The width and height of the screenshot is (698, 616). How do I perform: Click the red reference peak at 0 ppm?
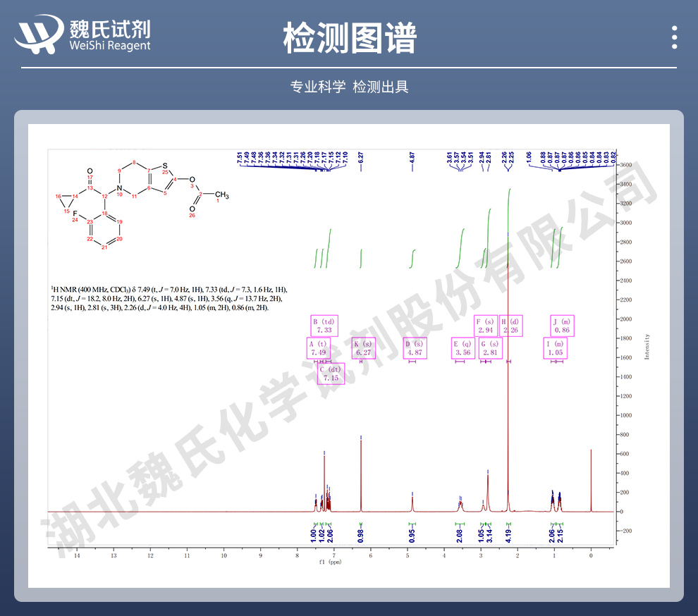[591, 481]
